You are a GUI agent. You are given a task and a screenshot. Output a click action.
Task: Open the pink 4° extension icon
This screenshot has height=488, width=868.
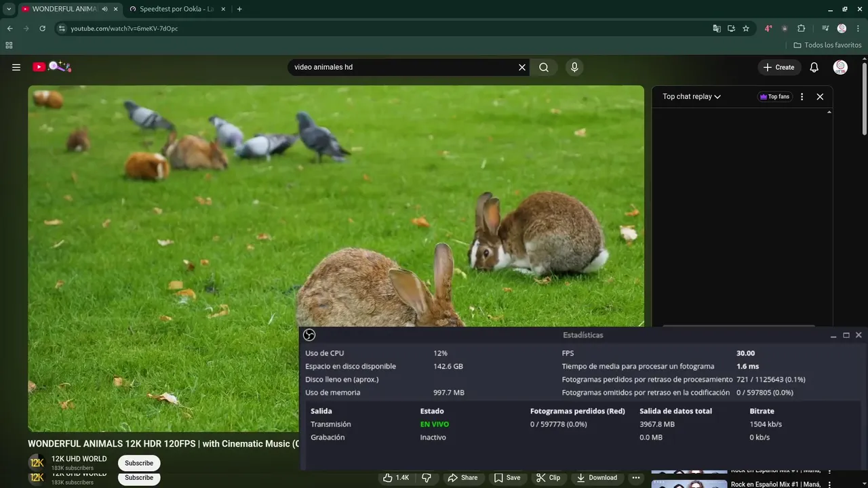coord(768,28)
